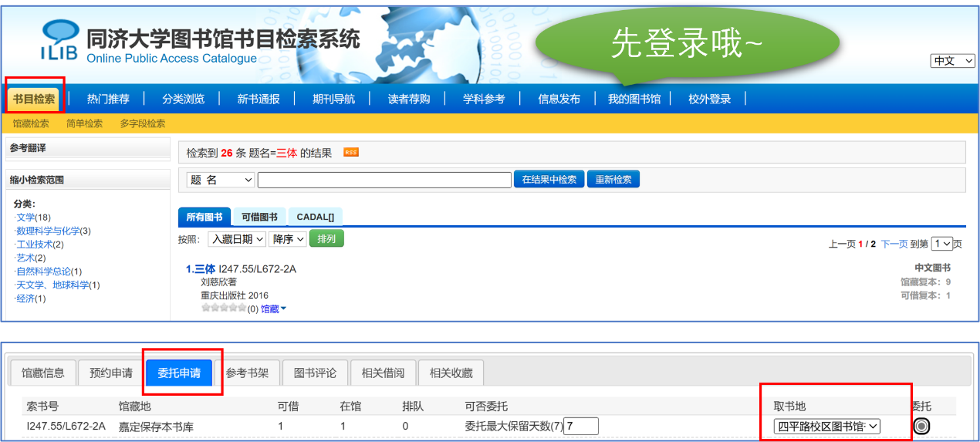
Task: Open the 书目检索 menu
Action: pyautogui.click(x=34, y=99)
